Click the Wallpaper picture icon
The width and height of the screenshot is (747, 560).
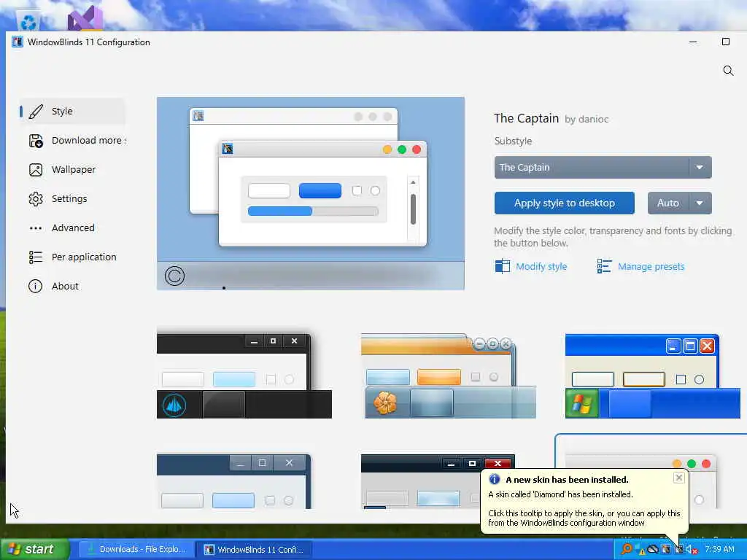click(x=36, y=170)
